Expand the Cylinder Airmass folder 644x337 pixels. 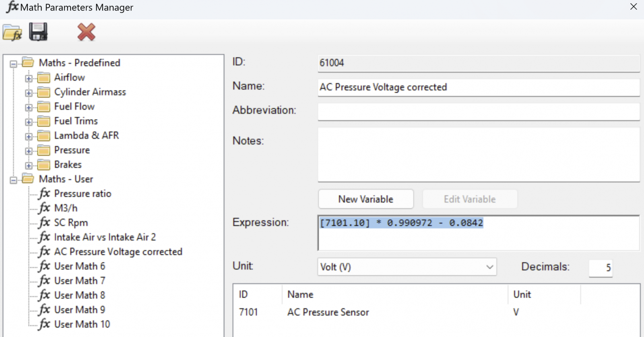29,93
